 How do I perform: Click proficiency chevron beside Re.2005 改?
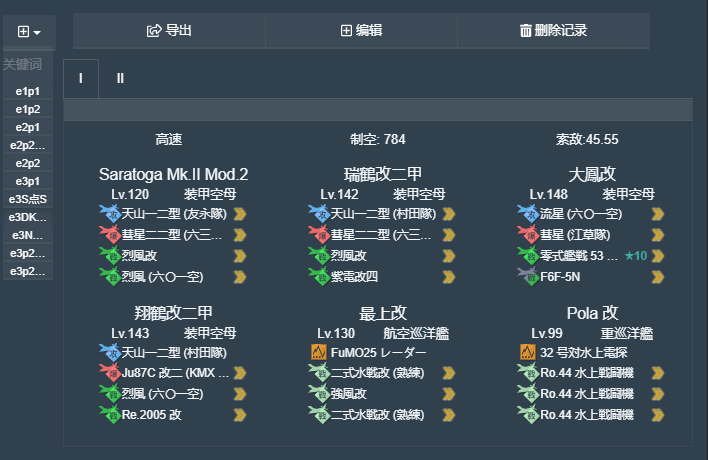pos(240,415)
